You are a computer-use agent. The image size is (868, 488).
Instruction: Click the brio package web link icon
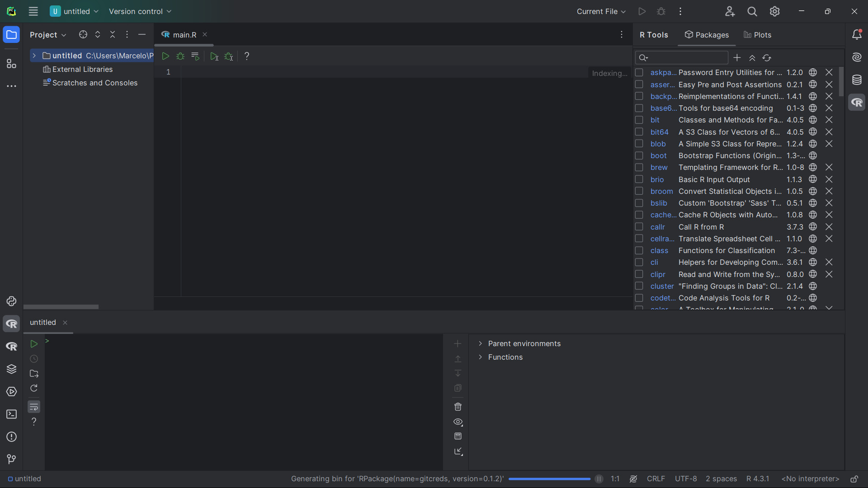(x=812, y=179)
